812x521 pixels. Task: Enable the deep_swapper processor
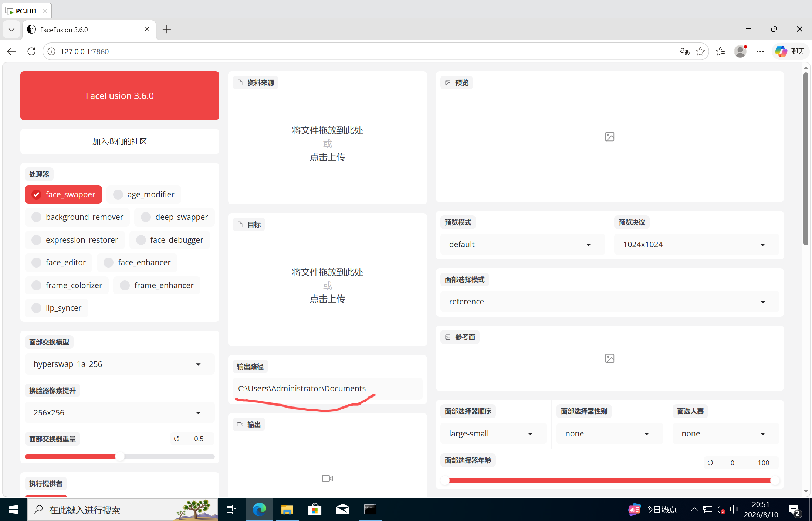pos(175,217)
